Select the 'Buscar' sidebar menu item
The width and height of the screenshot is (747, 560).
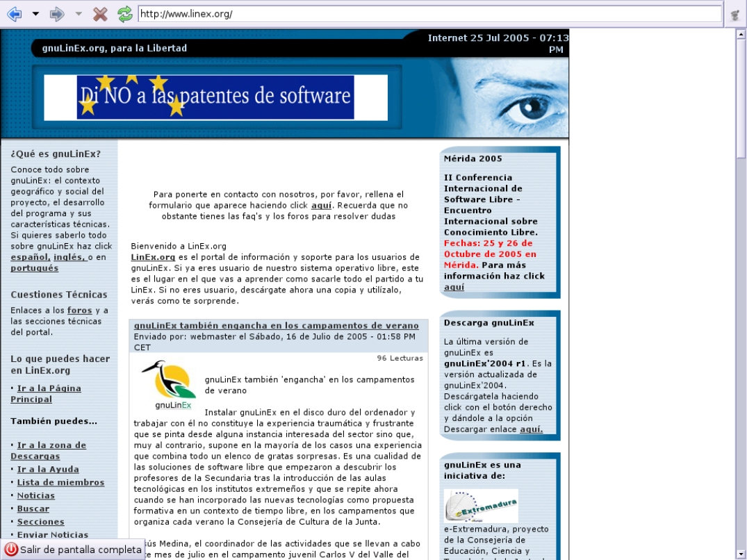point(33,509)
